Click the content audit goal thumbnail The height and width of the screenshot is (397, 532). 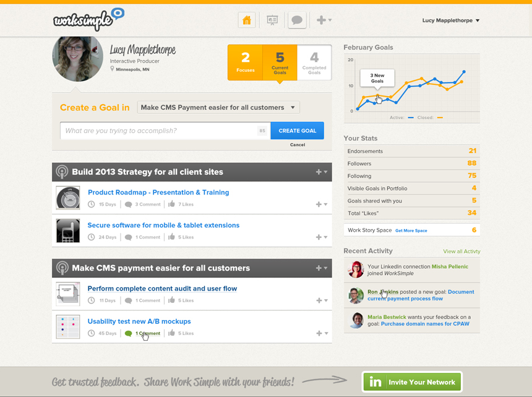coord(68,294)
